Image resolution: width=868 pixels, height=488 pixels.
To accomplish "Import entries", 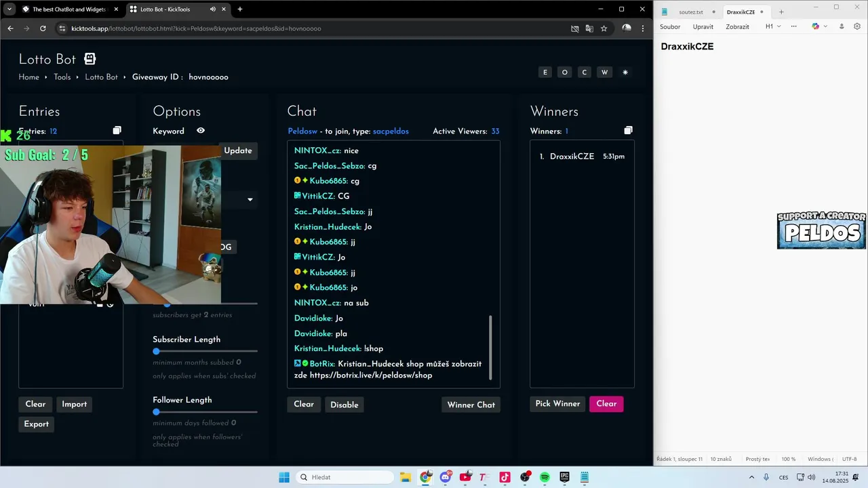I will pos(75,404).
